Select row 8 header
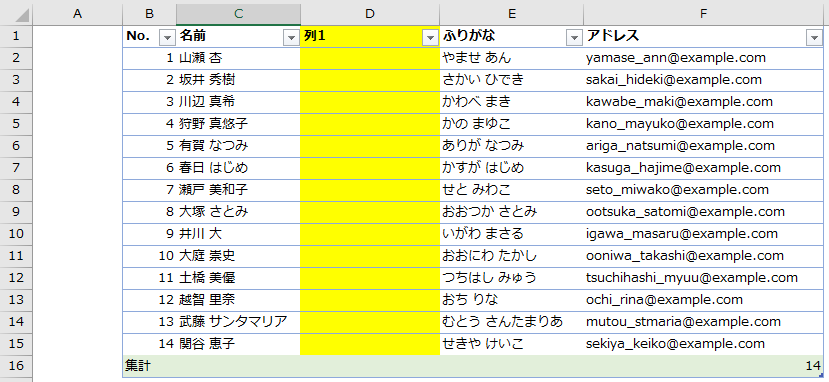The width and height of the screenshot is (829, 382). (x=16, y=190)
